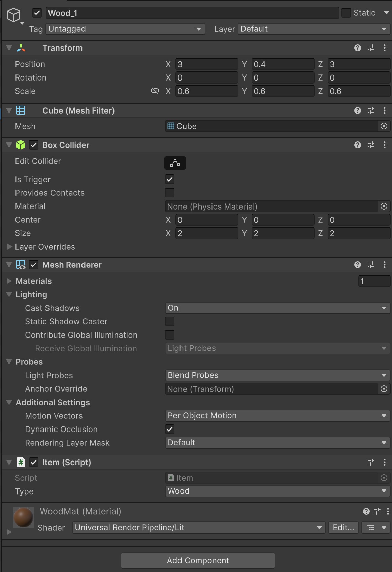
Task: Open Mesh Renderer presets
Action: (371, 265)
